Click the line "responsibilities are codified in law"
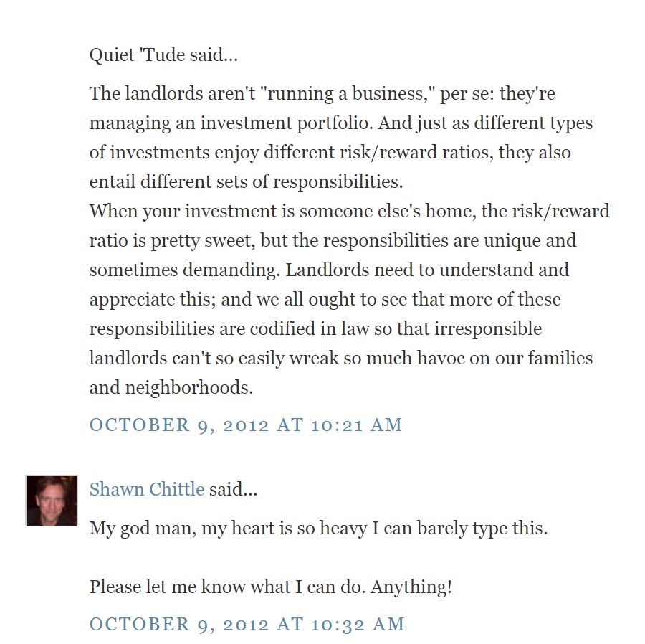The width and height of the screenshot is (645, 644). 315,329
